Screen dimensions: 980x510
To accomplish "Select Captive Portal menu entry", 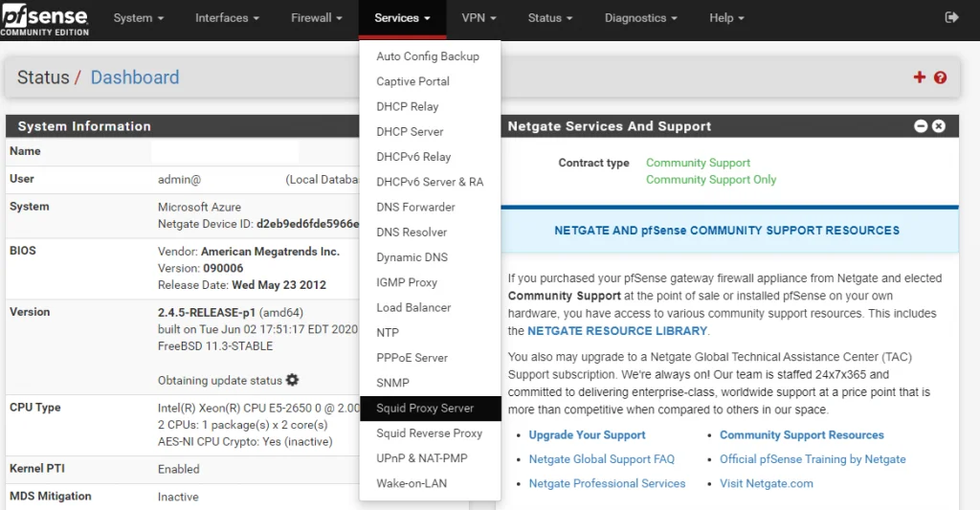I will 430,81.
